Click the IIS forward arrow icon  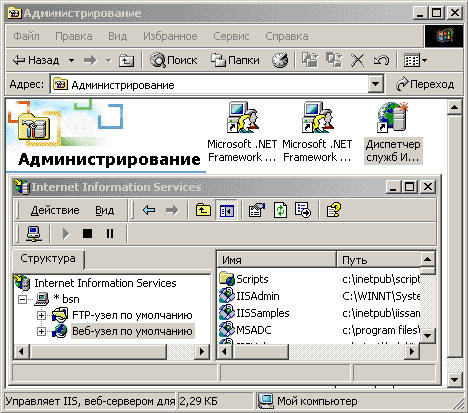pos(172,210)
